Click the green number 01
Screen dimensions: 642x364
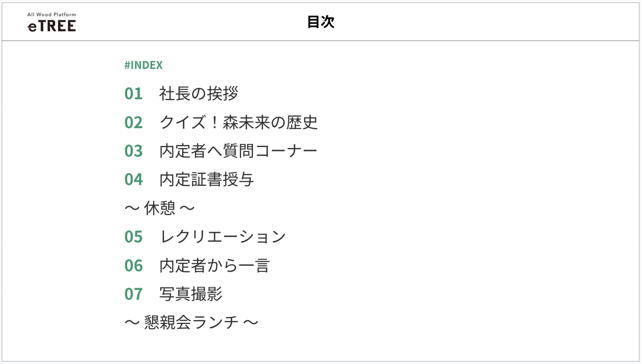coord(133,94)
